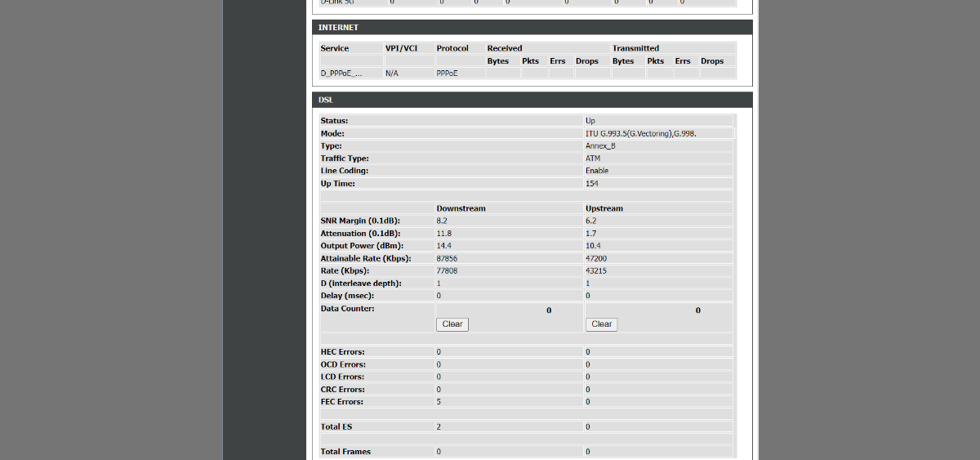This screenshot has width=980, height=460.
Task: Click the PPPoE protocol value
Action: point(447,74)
